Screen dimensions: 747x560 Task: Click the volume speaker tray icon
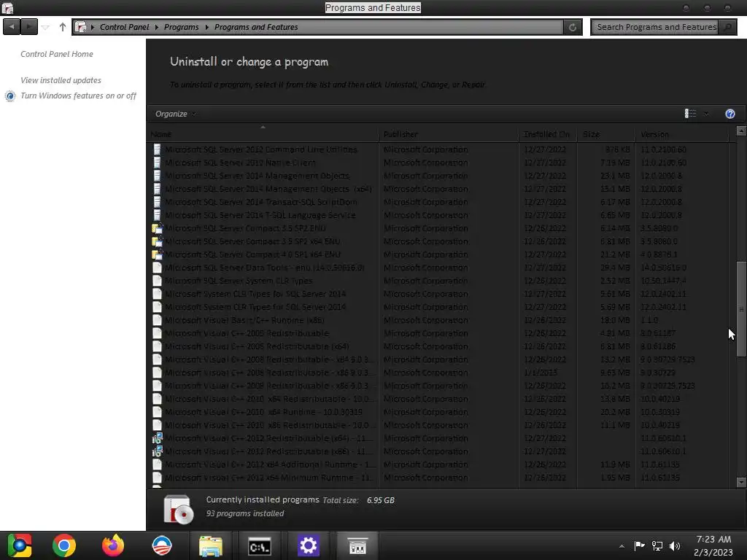[675, 546]
